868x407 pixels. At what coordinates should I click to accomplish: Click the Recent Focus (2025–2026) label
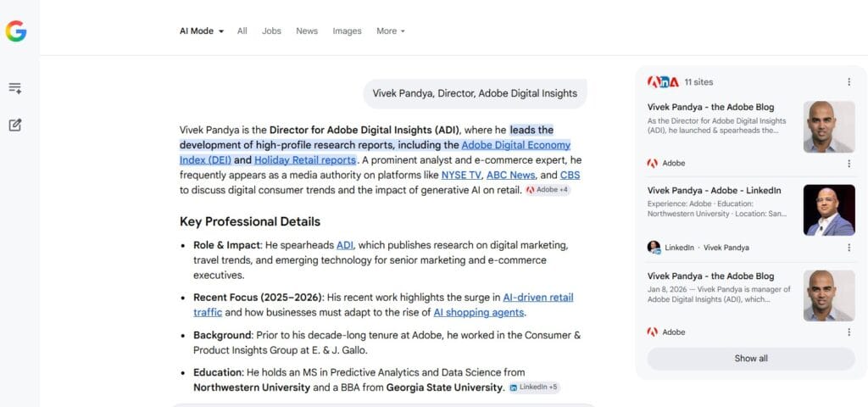click(x=259, y=298)
